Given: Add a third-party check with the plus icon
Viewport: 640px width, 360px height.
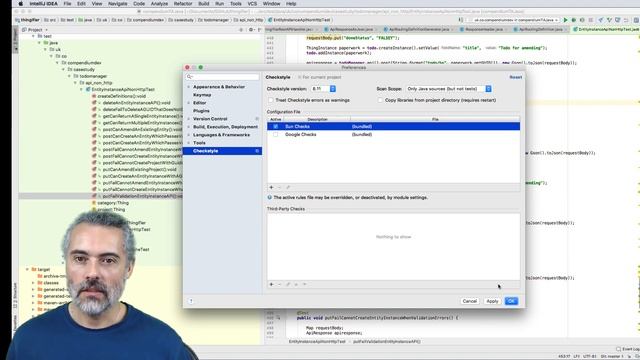Looking at the screenshot, I should tap(271, 284).
